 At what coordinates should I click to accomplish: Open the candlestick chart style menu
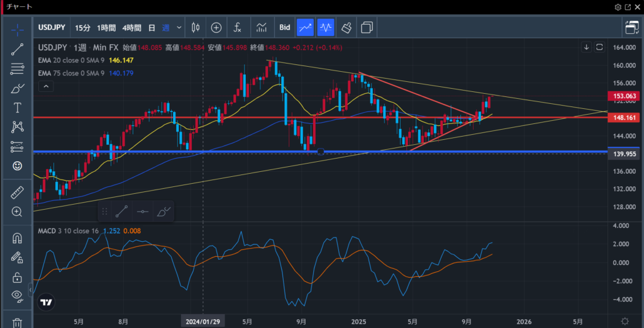click(x=195, y=28)
